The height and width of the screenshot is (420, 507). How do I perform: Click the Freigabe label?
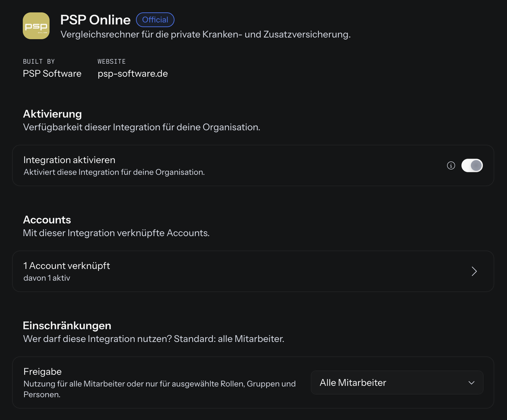42,371
